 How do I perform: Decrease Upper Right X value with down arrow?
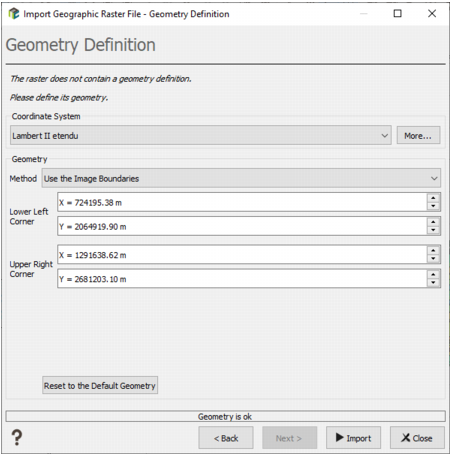pos(433,259)
